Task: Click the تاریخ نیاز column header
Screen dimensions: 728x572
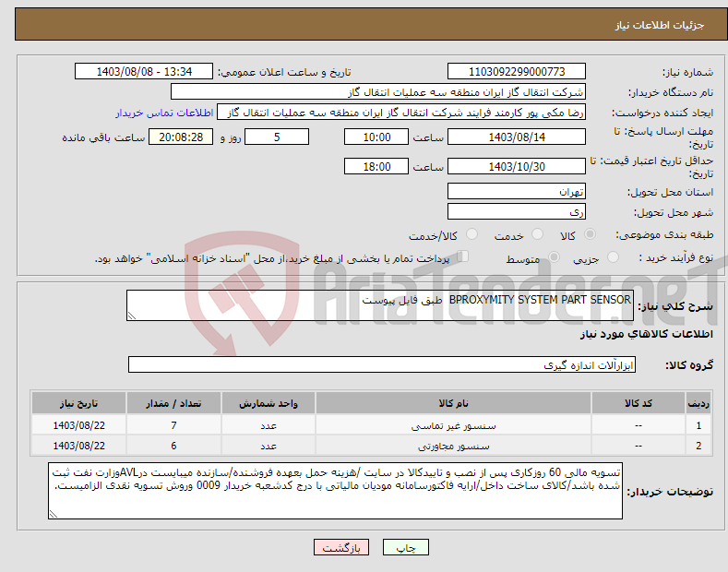Action: 79,403
